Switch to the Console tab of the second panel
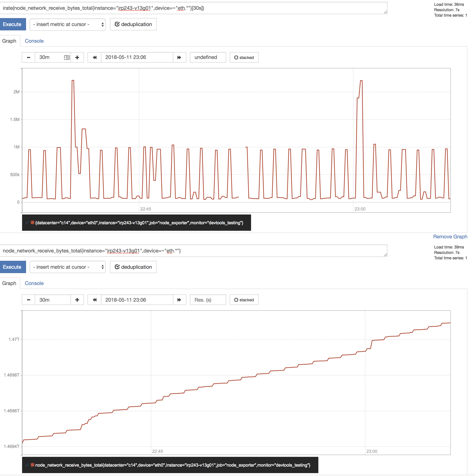 click(34, 283)
